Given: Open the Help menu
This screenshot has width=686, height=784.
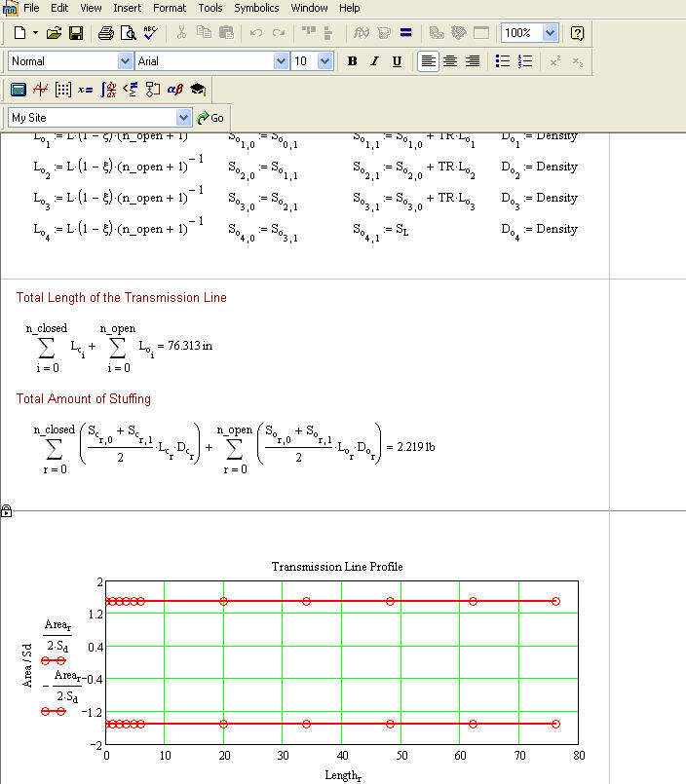Looking at the screenshot, I should (349, 8).
